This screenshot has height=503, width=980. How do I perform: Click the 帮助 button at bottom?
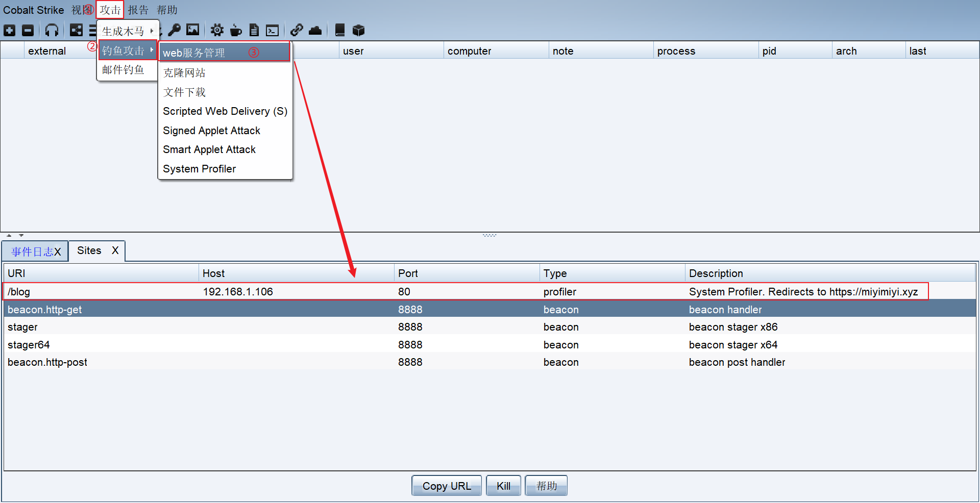(x=546, y=486)
